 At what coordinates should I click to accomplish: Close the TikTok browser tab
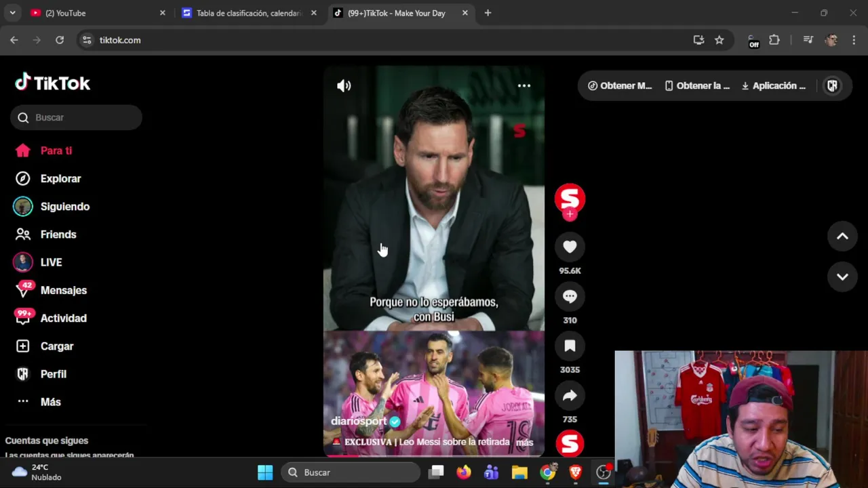465,13
